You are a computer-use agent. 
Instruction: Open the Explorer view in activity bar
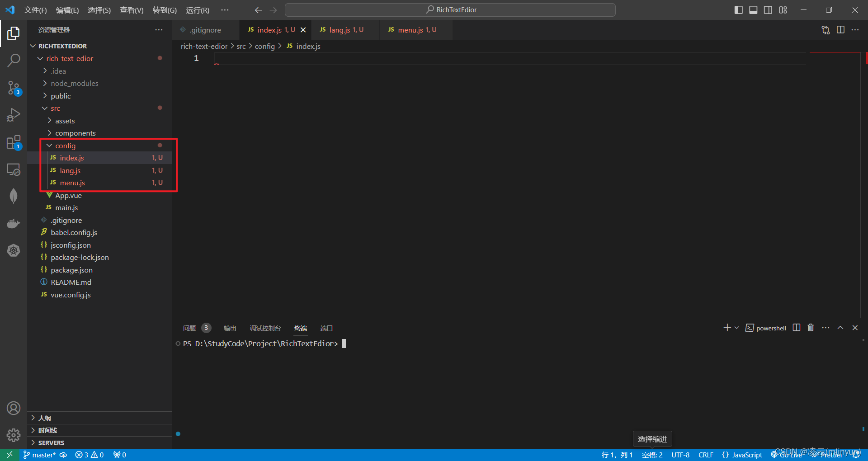point(14,33)
